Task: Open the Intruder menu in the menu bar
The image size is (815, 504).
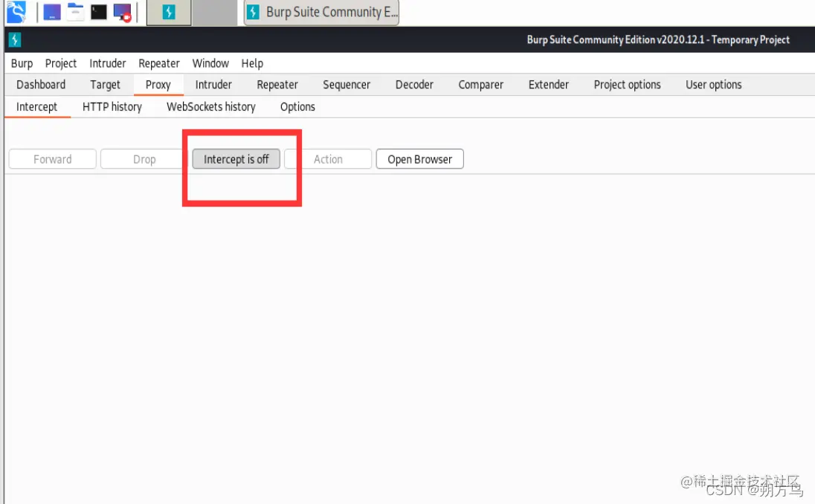Action: (108, 63)
